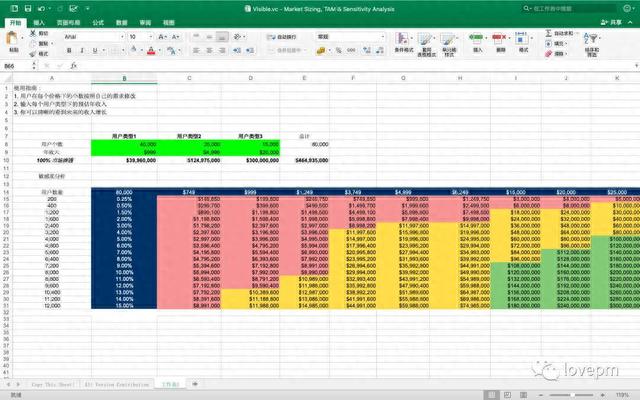
Task: Click the Name Box showing cell reference
Action: (16, 66)
